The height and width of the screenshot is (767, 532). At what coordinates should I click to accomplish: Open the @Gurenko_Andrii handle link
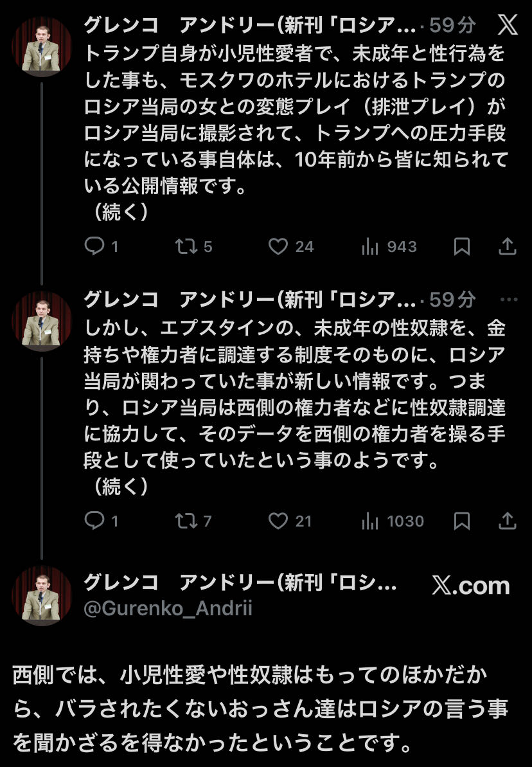(168, 608)
